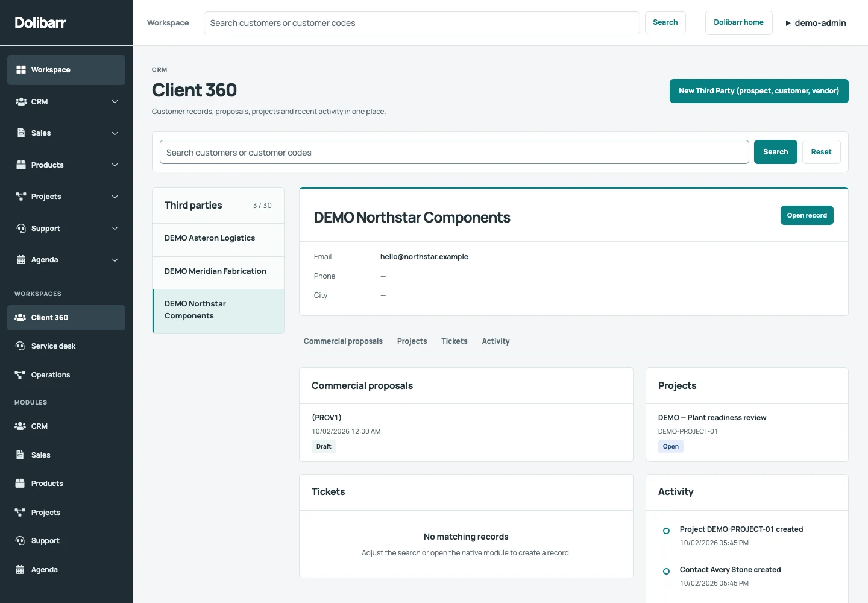Focus the top bar customer search field
868x603 pixels.
[x=421, y=23]
